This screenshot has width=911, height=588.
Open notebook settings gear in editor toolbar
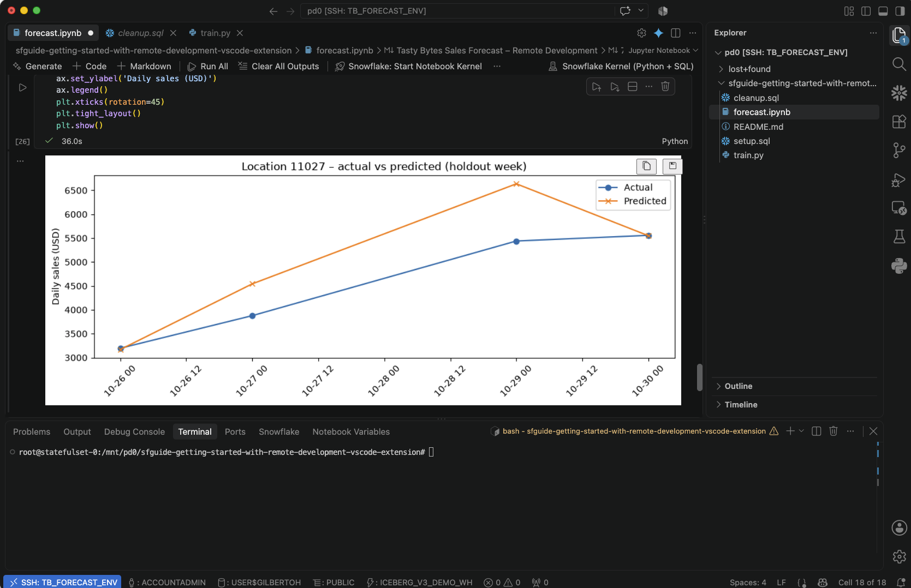click(642, 33)
